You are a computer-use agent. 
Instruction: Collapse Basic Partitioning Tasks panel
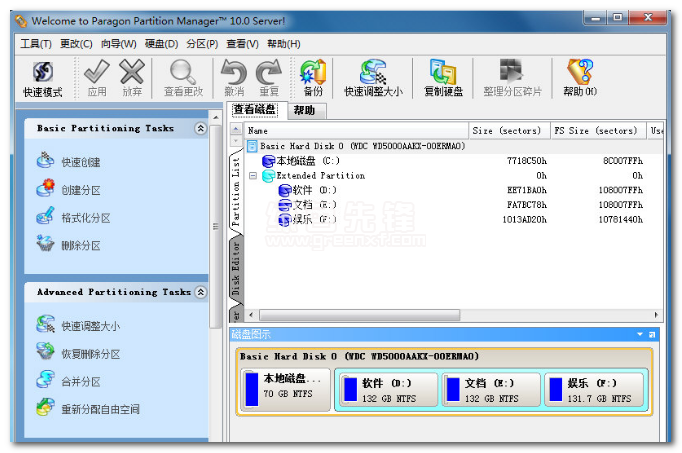(200, 128)
